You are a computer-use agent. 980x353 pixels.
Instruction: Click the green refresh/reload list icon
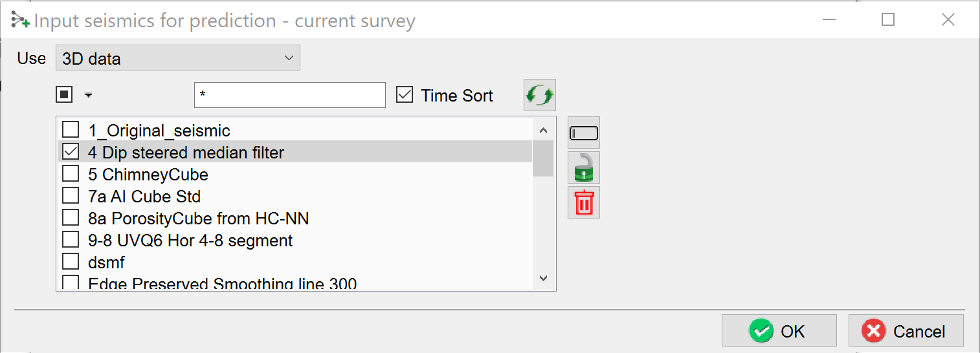coord(539,96)
